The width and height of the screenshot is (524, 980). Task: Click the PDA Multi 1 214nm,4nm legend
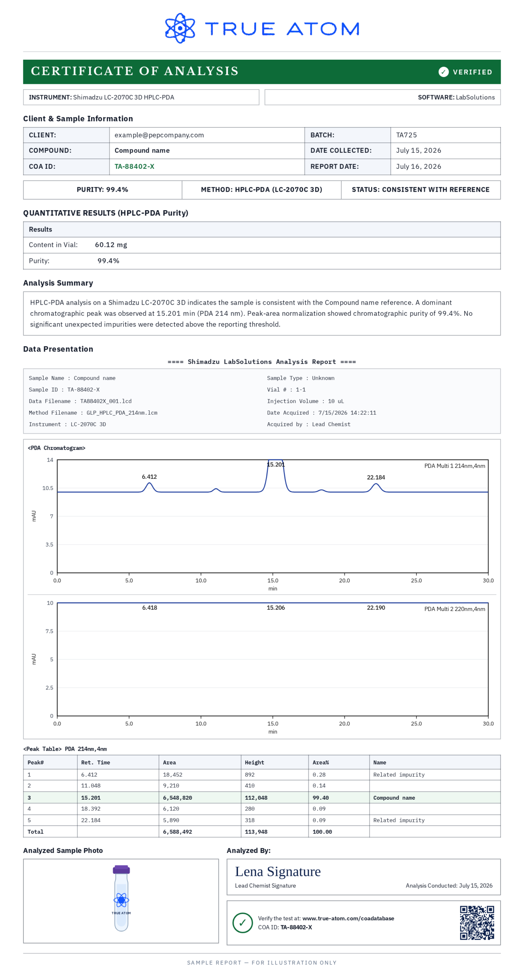pyautogui.click(x=454, y=466)
